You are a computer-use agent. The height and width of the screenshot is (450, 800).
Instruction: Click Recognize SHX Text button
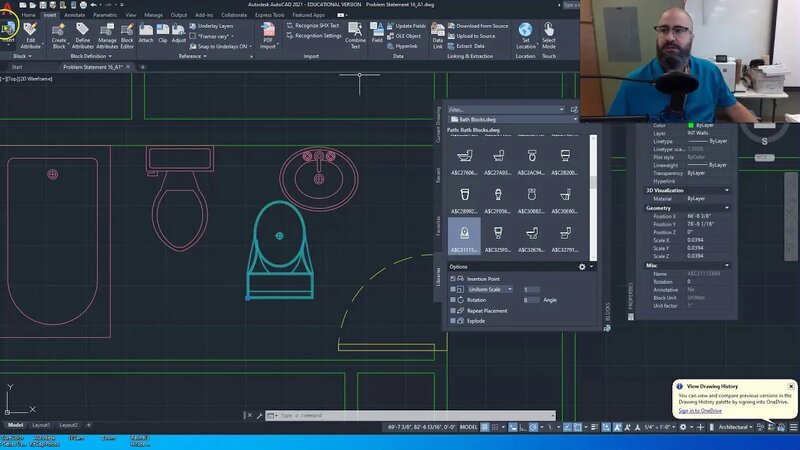[312, 26]
